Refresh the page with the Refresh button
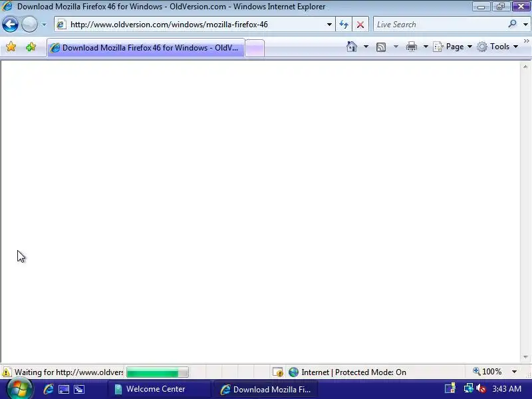 pyautogui.click(x=344, y=25)
